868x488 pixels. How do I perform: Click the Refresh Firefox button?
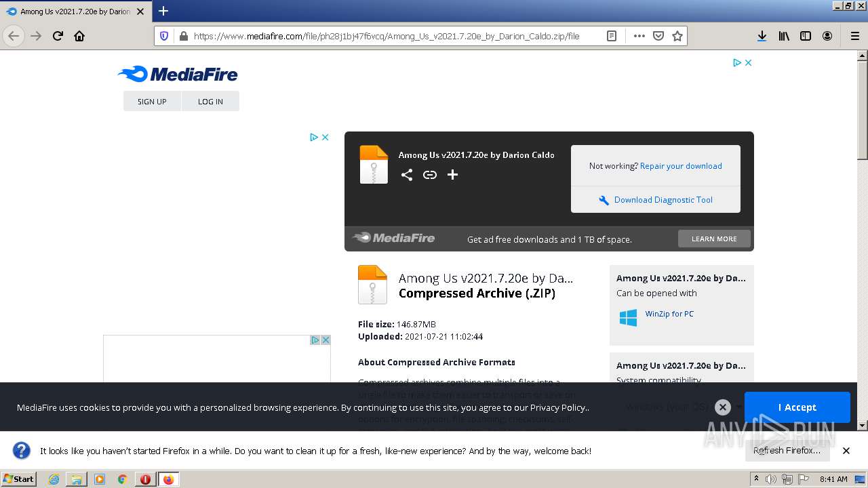[x=787, y=451]
